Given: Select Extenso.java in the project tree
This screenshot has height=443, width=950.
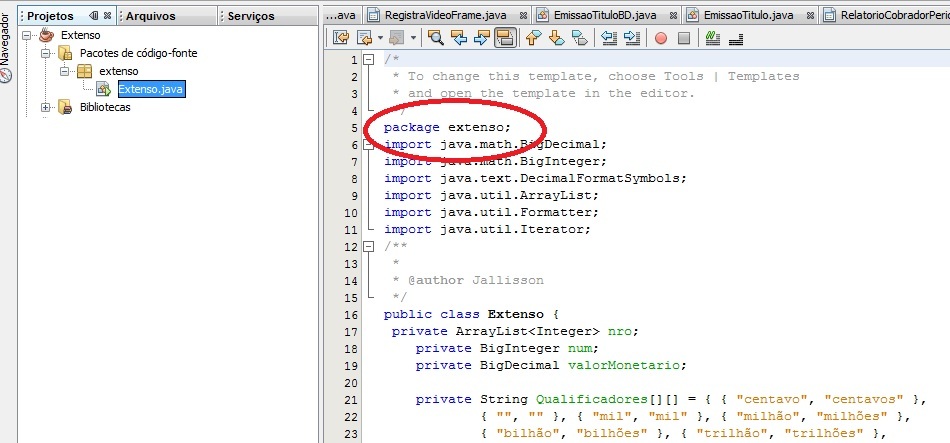Looking at the screenshot, I should pos(151,90).
